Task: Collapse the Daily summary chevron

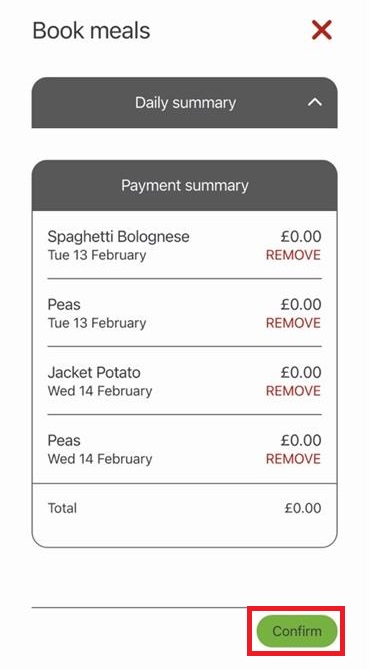Action: click(315, 102)
